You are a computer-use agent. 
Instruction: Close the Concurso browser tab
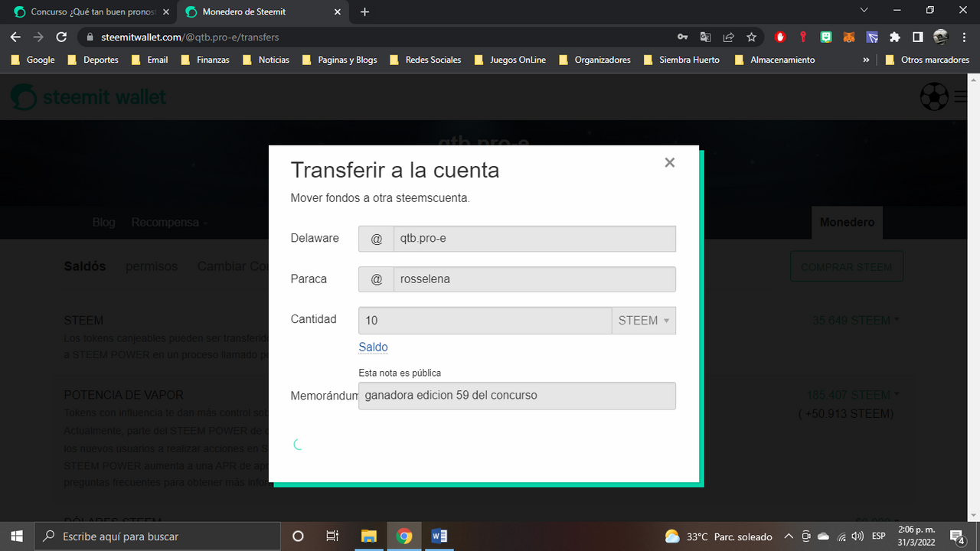pos(165,11)
